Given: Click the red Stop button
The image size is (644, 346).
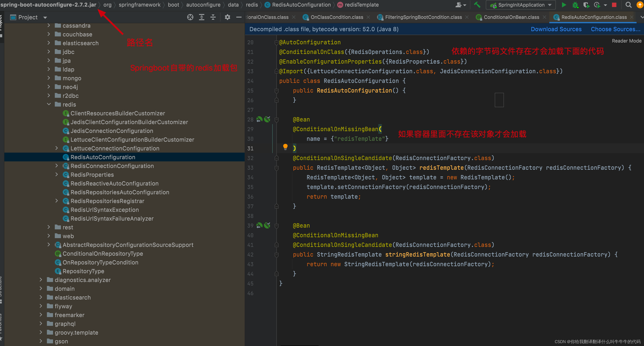Looking at the screenshot, I should (x=614, y=5).
